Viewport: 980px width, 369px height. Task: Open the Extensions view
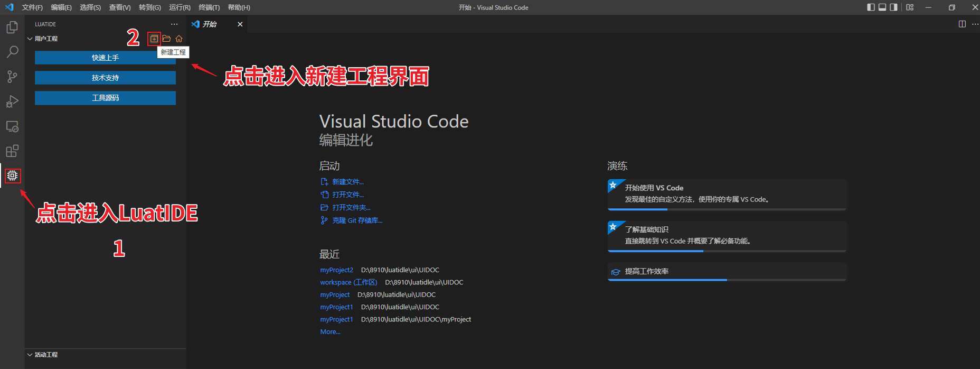point(12,151)
